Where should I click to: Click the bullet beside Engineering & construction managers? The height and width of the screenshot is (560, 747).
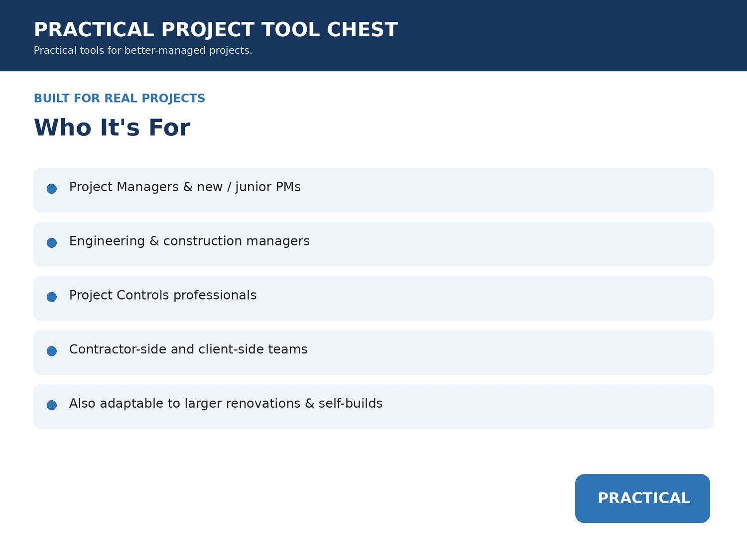click(x=52, y=243)
